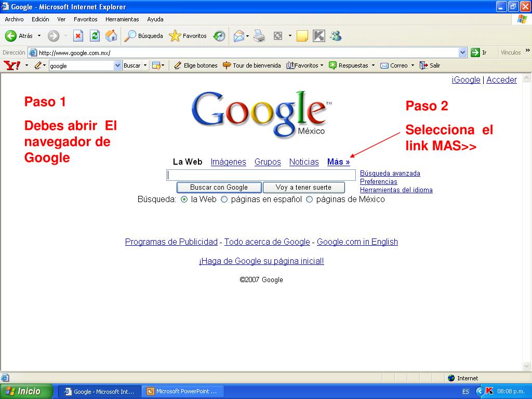The image size is (532, 399).
Task: Refresh the page with the green arrows icon
Action: (x=95, y=36)
